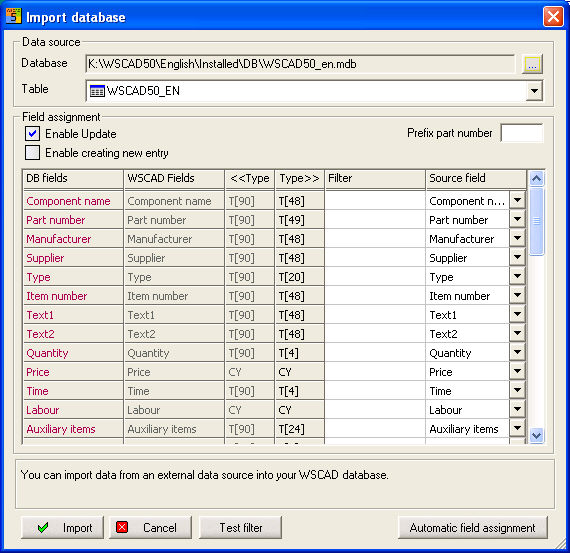The height and width of the screenshot is (553, 570).
Task: Click the browse database file button
Action: click(x=532, y=64)
